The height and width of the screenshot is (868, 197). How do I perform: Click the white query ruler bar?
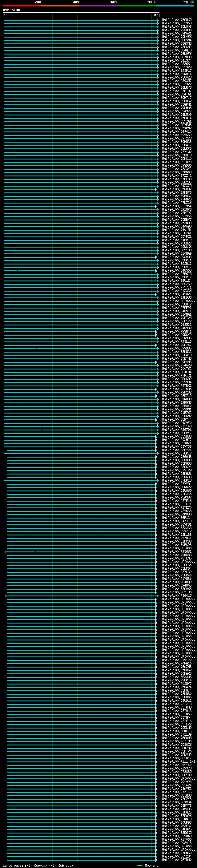point(81,12)
